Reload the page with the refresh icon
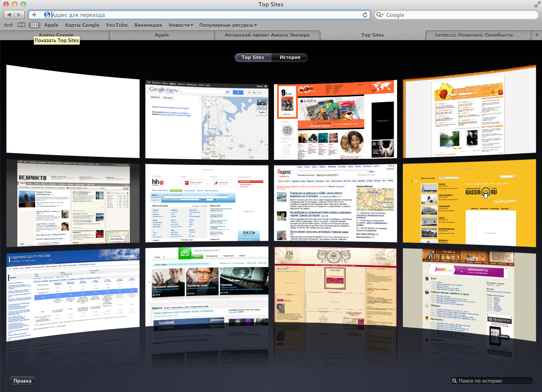 click(365, 15)
